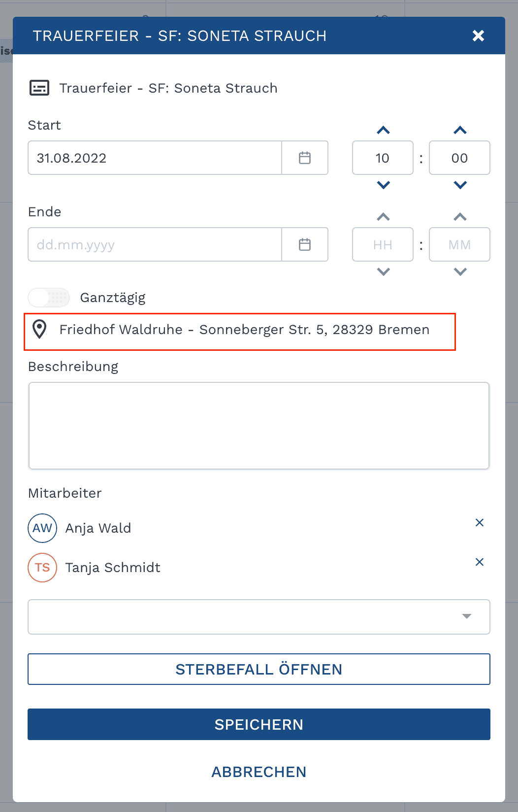Cancel via the Abbrechen link
Screen dimensions: 518x812
tap(259, 772)
